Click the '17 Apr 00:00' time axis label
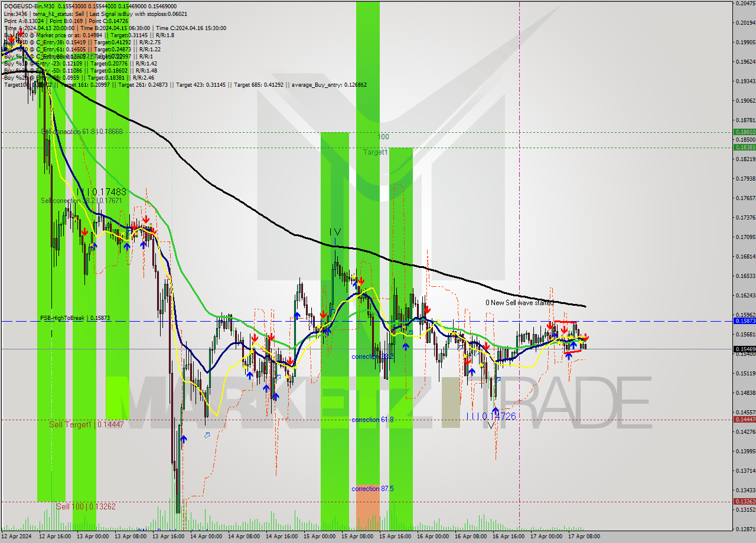 (x=546, y=537)
